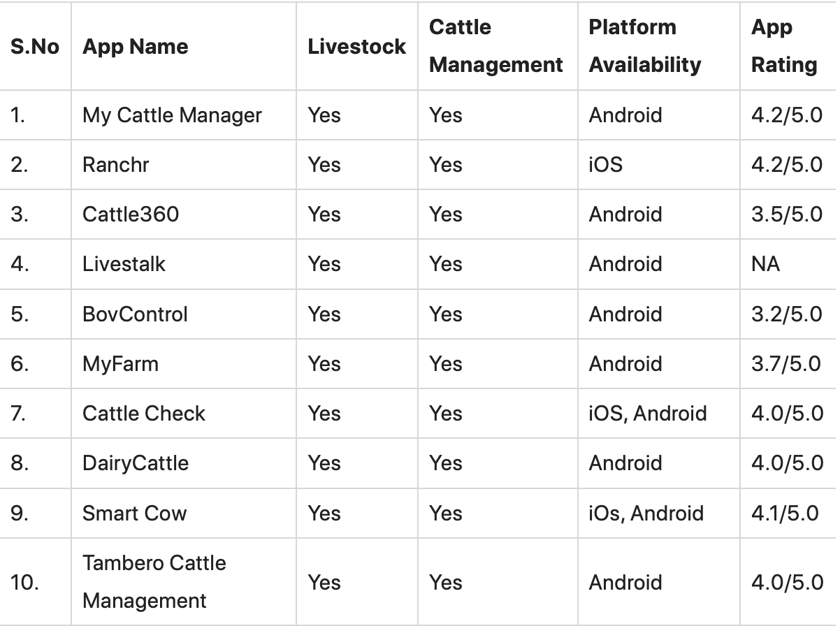Select the Cattle Check row name
Image resolution: width=840 pixels, height=626 pixels.
[143, 414]
